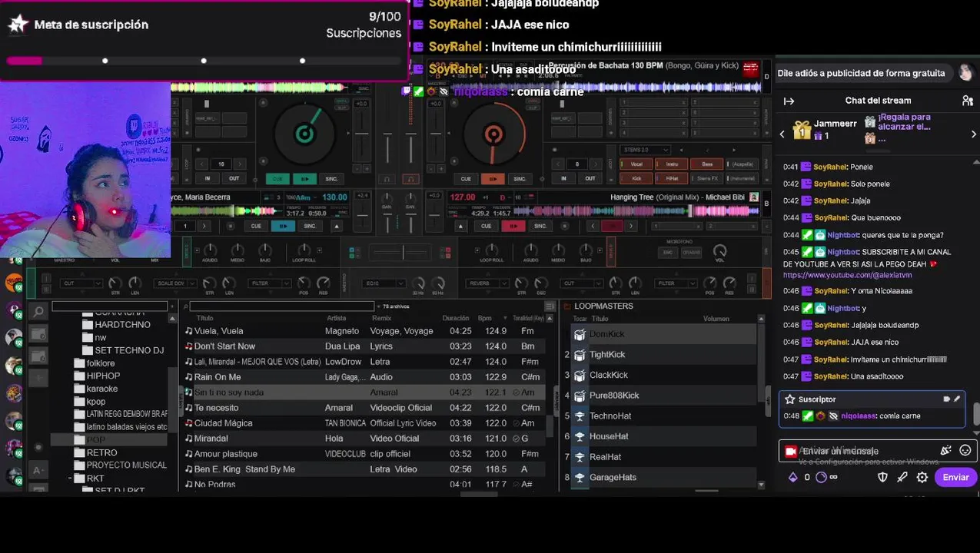Set loop OUT on top right deck

[590, 179]
